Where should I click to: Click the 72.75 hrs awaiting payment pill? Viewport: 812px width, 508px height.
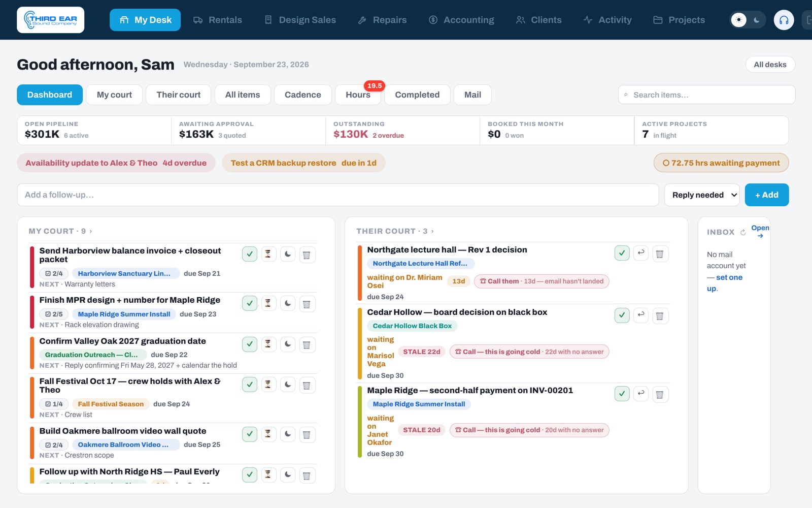[721, 163]
